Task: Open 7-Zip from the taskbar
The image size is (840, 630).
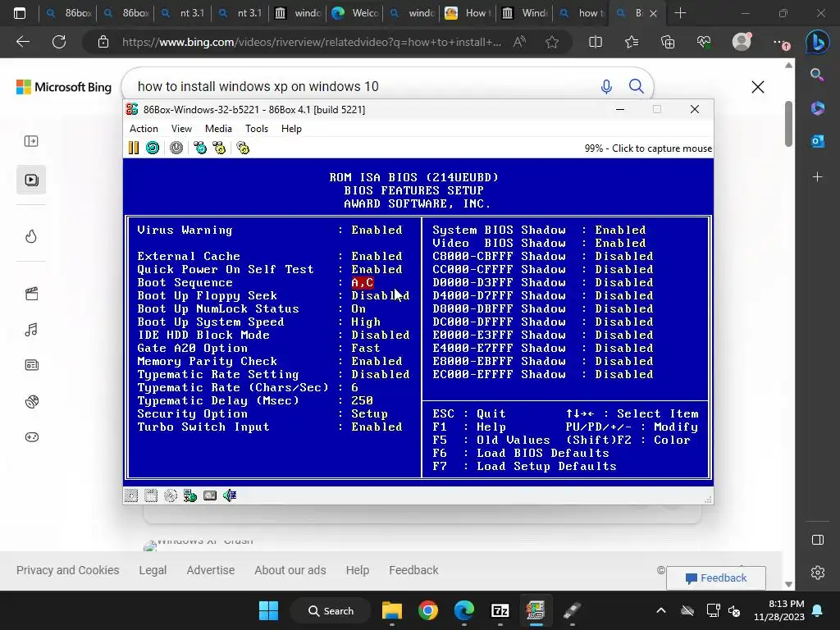Action: 500,610
